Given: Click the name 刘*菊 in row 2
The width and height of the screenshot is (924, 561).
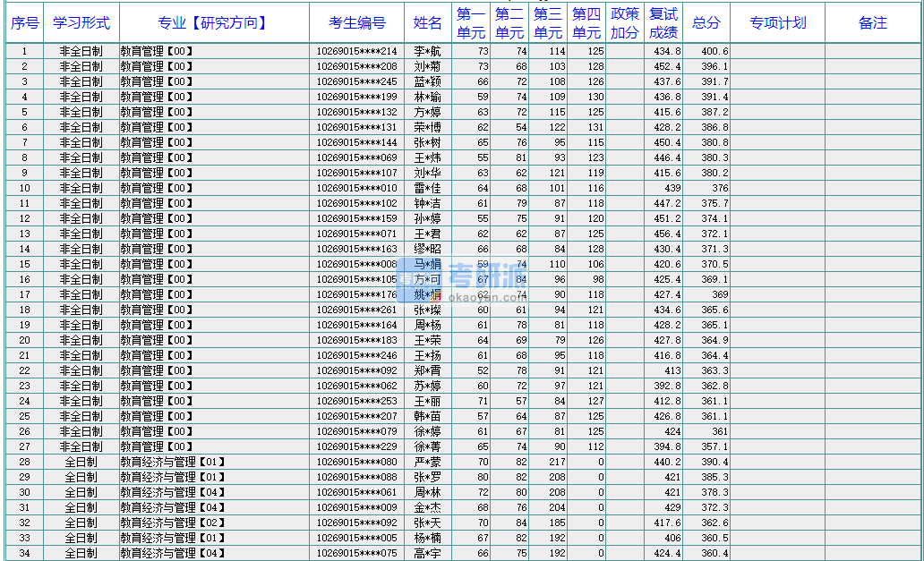Looking at the screenshot, I should [x=428, y=66].
